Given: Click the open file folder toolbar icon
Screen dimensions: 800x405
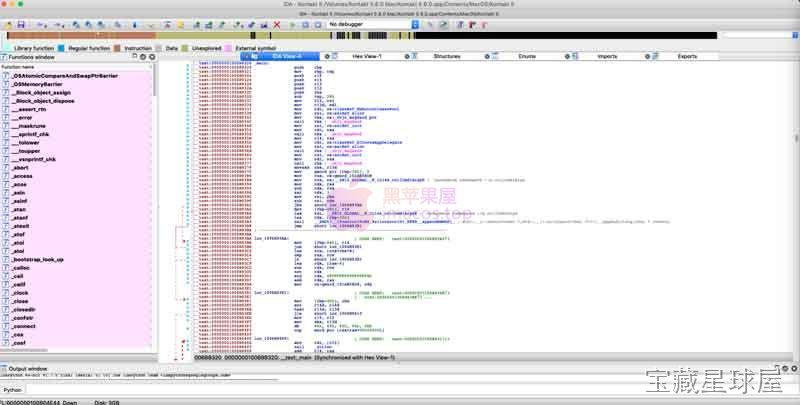Looking at the screenshot, I should (8, 24).
